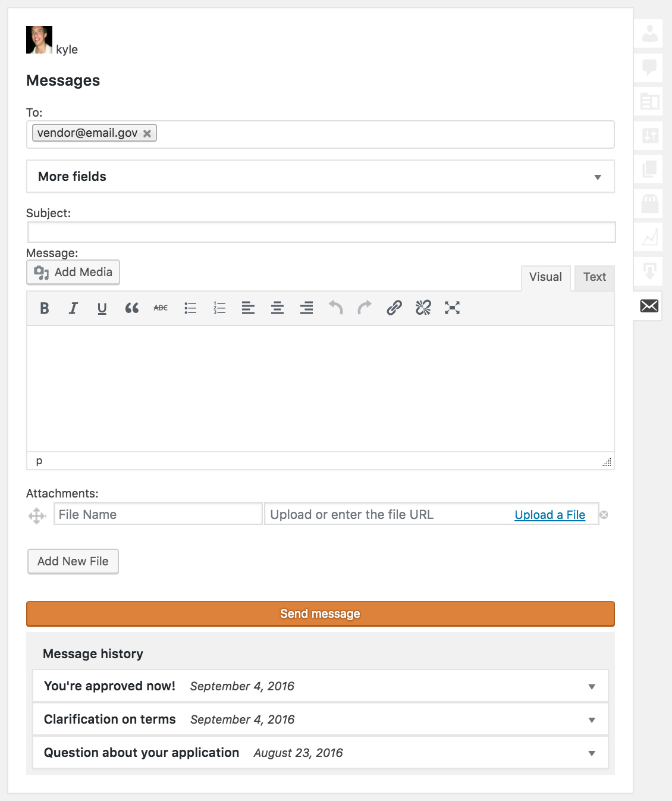Switch to the Text editor tab

594,277
